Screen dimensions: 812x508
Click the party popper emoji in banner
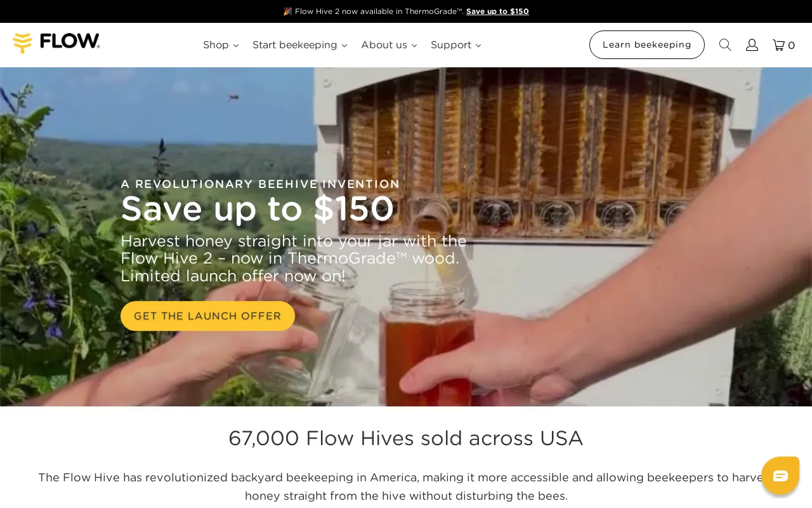coord(287,11)
